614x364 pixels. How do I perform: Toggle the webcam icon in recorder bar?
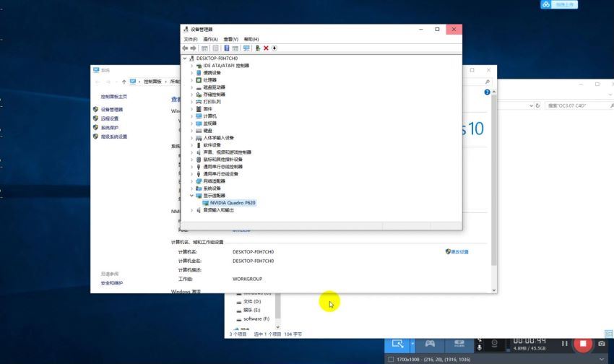point(495,344)
